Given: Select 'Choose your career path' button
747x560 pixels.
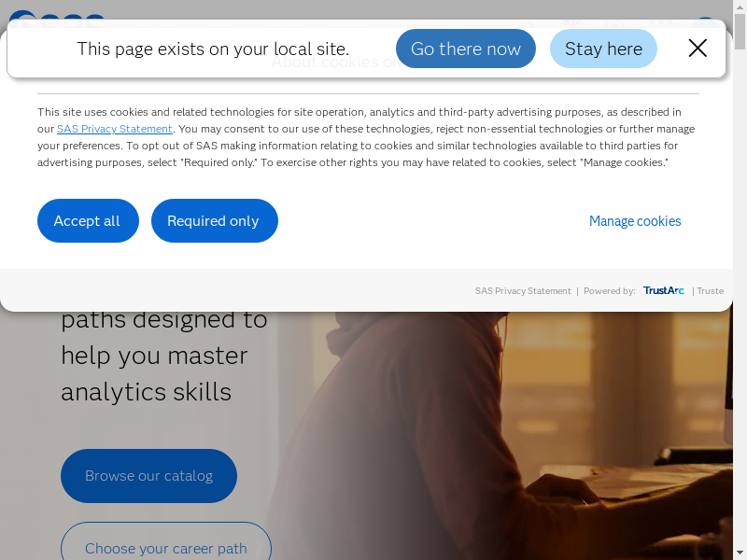Looking at the screenshot, I should point(166,548).
